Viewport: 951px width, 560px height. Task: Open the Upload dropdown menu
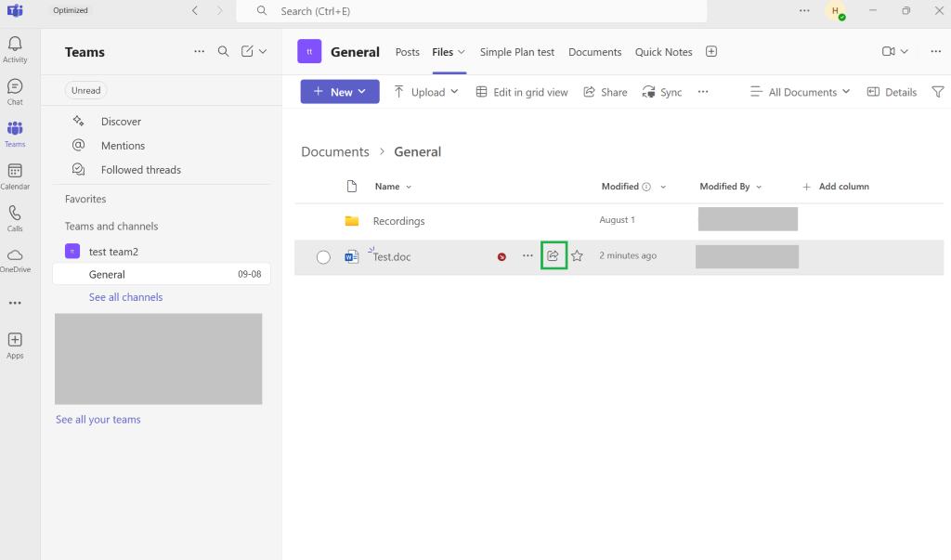tap(425, 92)
